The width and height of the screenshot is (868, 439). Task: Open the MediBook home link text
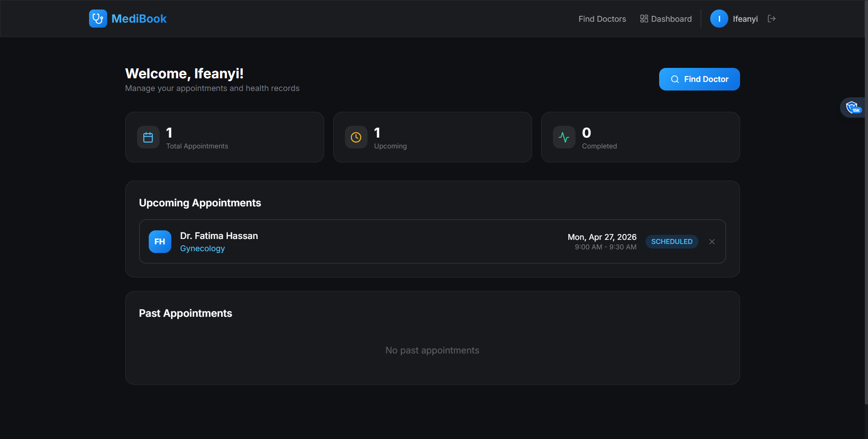click(x=139, y=19)
